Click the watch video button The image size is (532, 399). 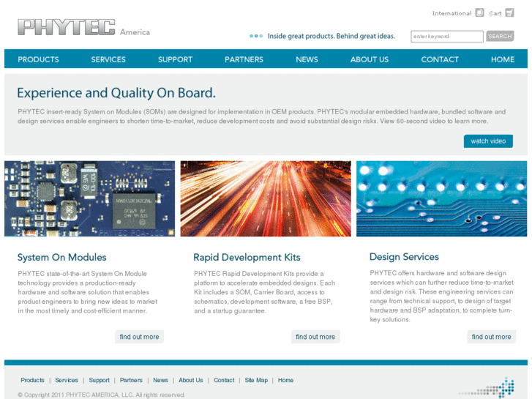(488, 141)
